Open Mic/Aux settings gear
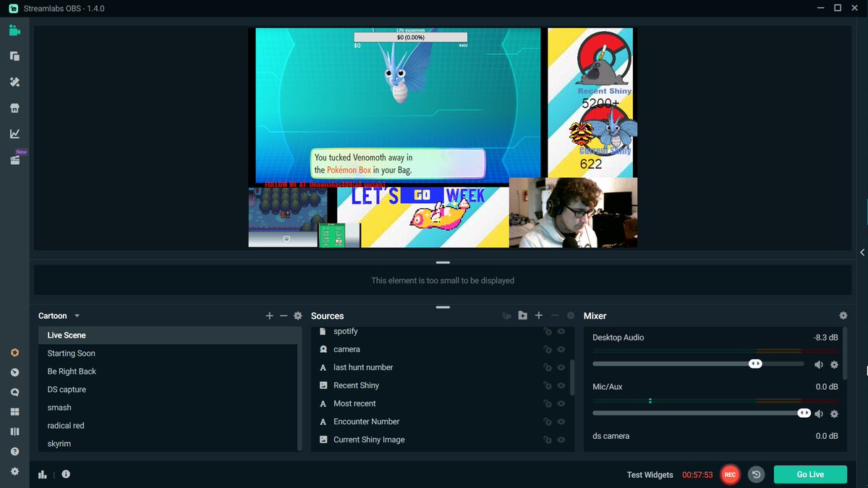868x488 pixels. [834, 414]
